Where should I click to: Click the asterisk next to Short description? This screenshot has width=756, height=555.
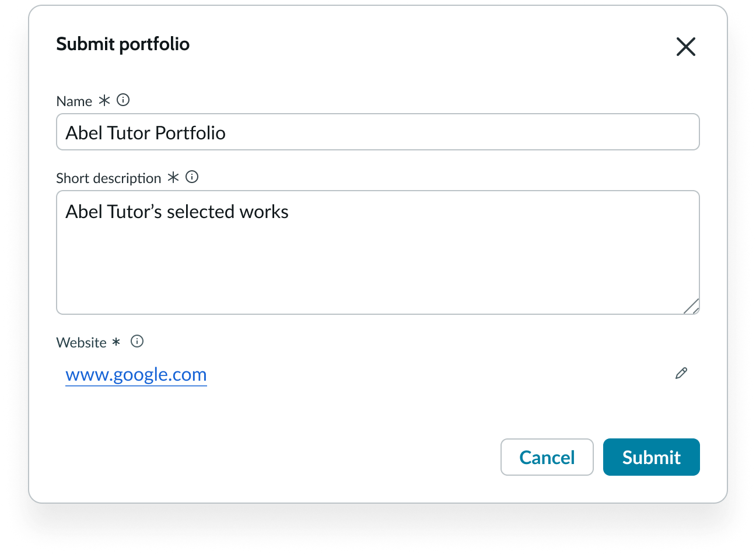(173, 177)
